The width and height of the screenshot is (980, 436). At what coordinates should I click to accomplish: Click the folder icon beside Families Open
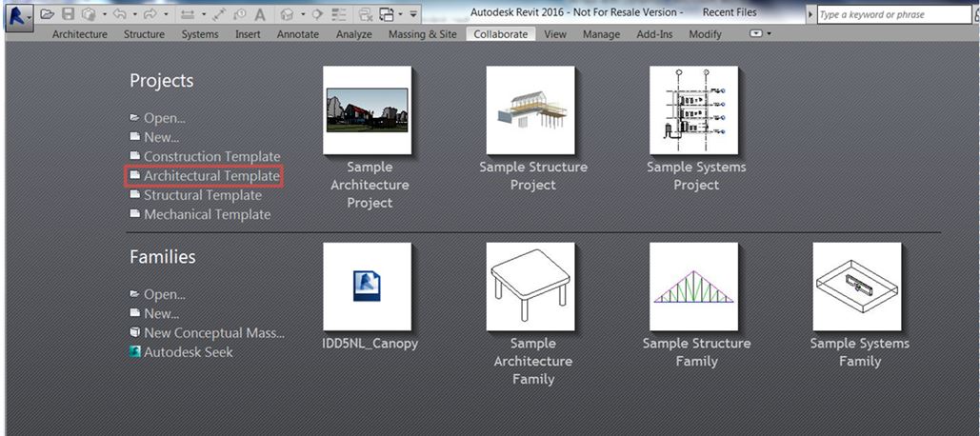[134, 293]
